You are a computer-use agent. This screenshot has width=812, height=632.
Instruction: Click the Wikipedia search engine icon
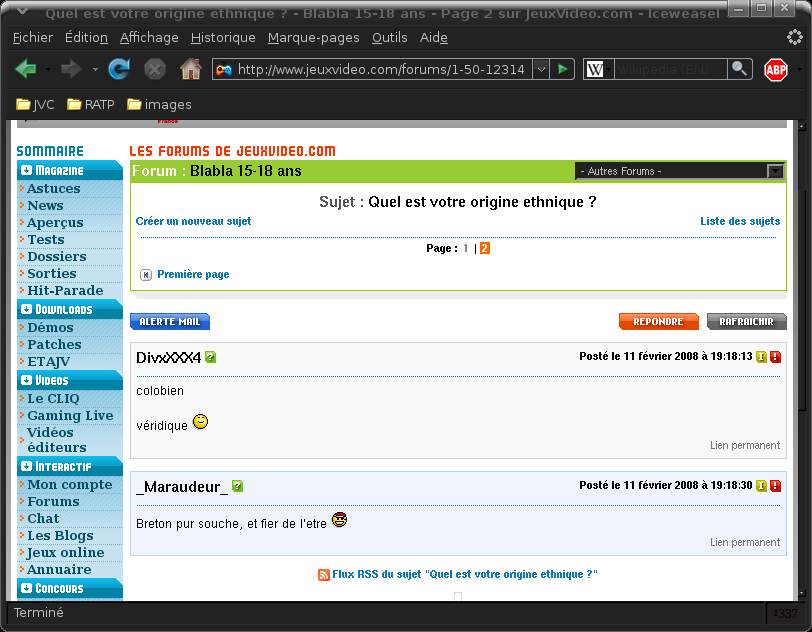click(594, 69)
